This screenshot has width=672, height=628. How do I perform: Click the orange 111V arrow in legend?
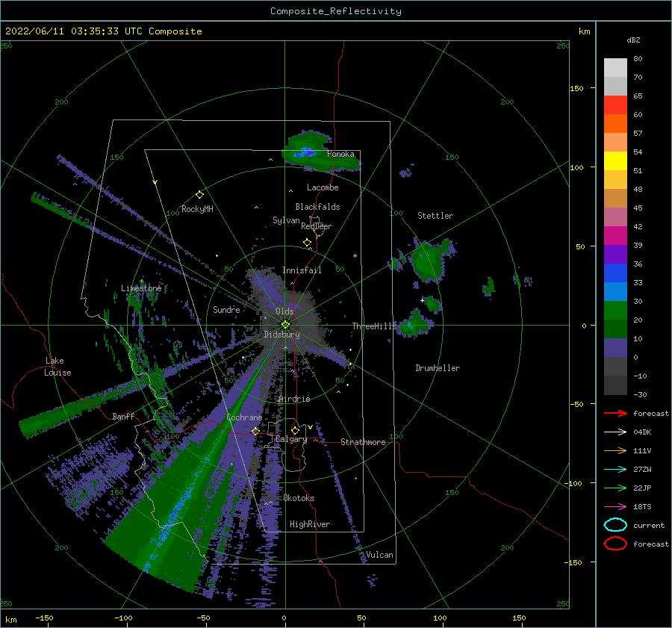point(615,450)
